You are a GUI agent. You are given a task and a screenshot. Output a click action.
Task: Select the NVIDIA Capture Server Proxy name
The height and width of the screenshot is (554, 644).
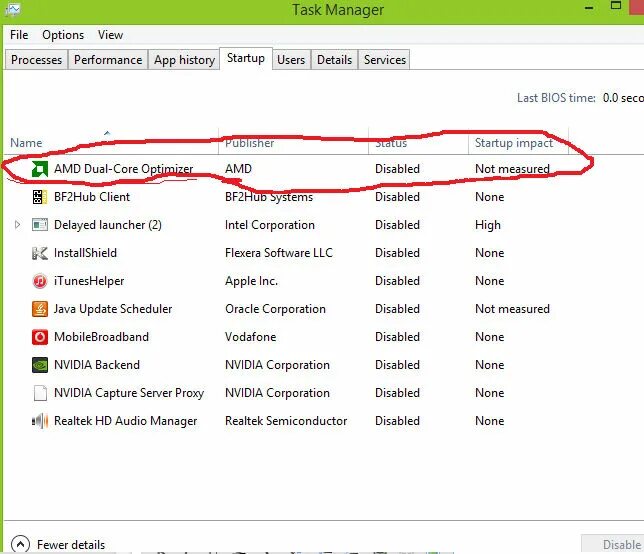129,393
